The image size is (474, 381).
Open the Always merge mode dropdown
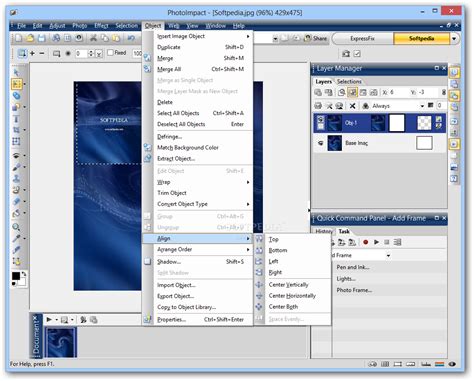(x=422, y=106)
